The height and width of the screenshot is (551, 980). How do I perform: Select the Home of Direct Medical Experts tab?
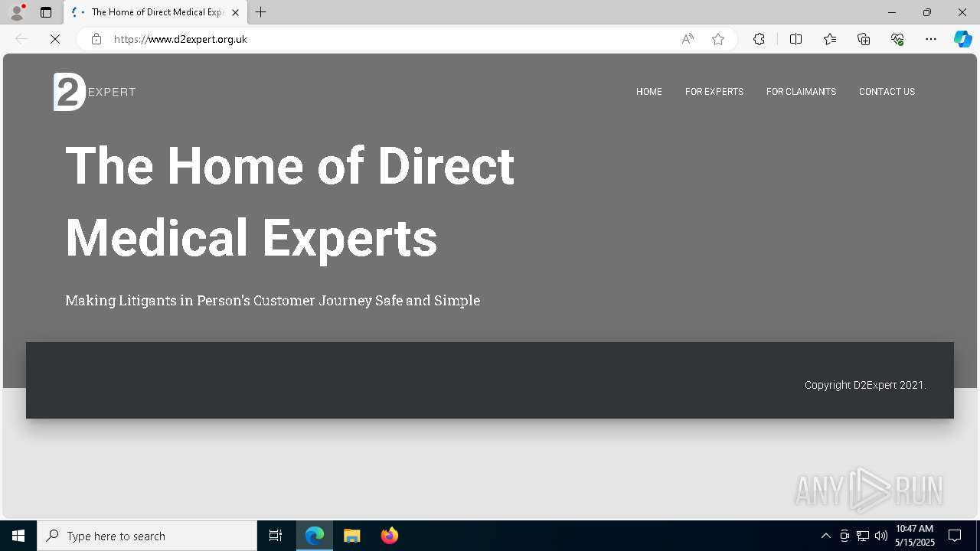pos(155,12)
